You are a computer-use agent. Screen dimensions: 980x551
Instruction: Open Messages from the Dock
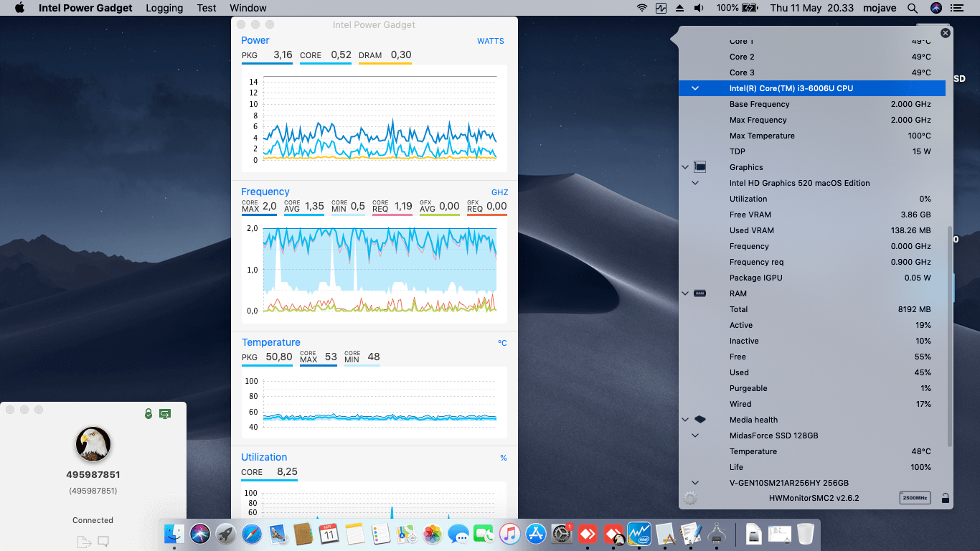coord(458,534)
